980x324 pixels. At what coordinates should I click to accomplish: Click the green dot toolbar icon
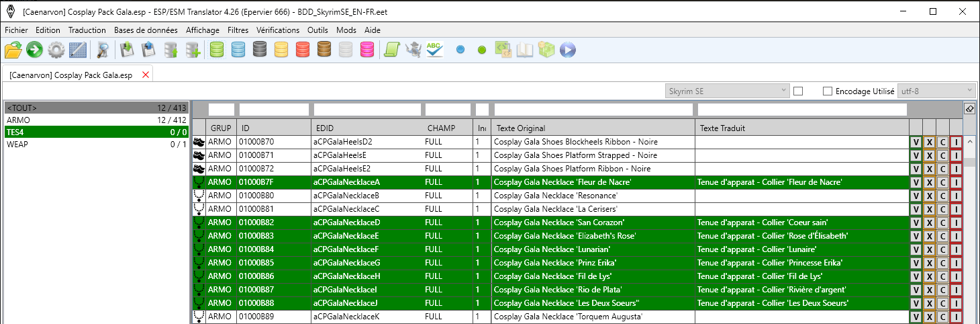[x=481, y=50]
